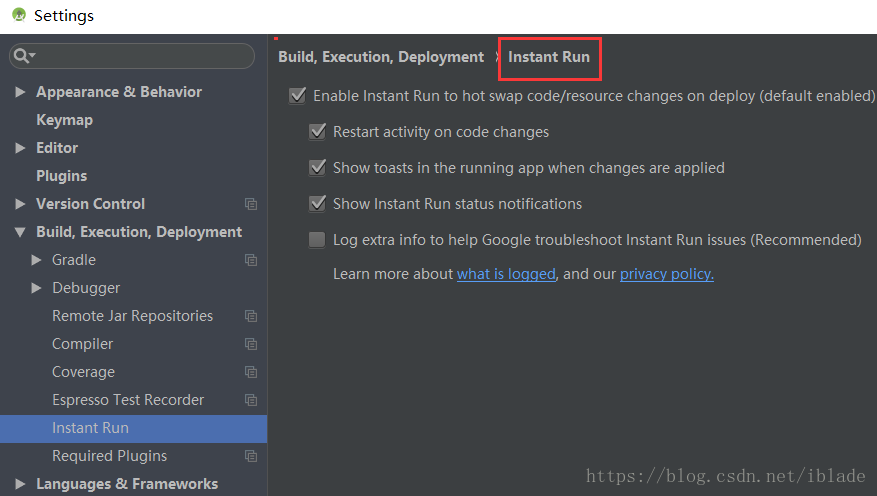Screen dimensions: 877x496
Task: Select Keymap in settings tree
Action: 64,120
